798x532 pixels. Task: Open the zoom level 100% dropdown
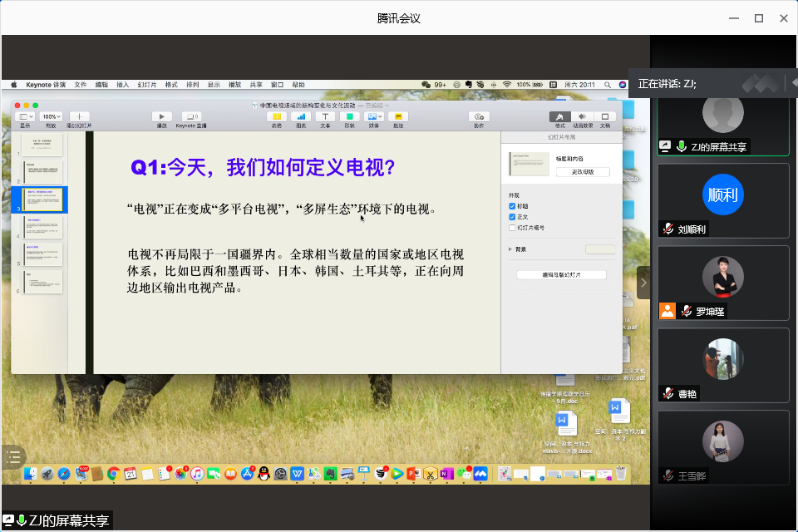[x=51, y=117]
